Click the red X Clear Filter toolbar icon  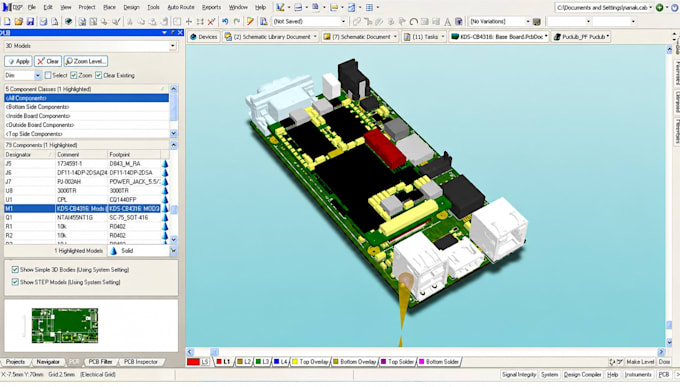point(211,21)
